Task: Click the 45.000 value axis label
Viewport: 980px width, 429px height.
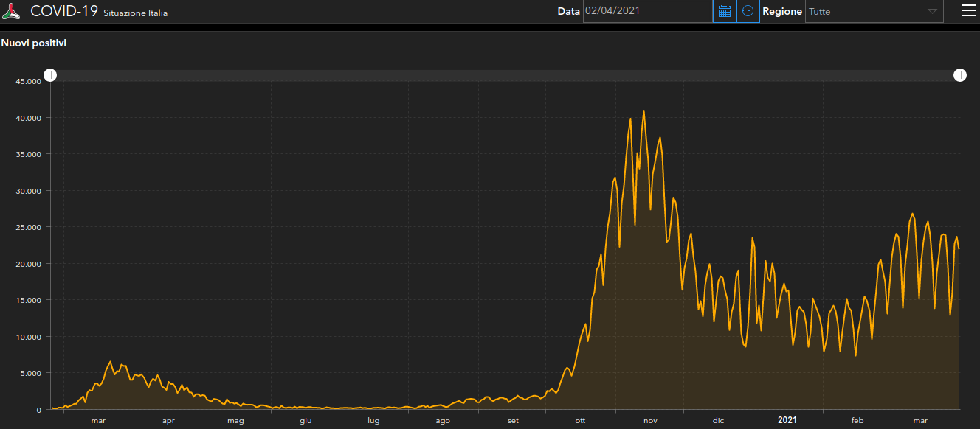Action: [28, 81]
